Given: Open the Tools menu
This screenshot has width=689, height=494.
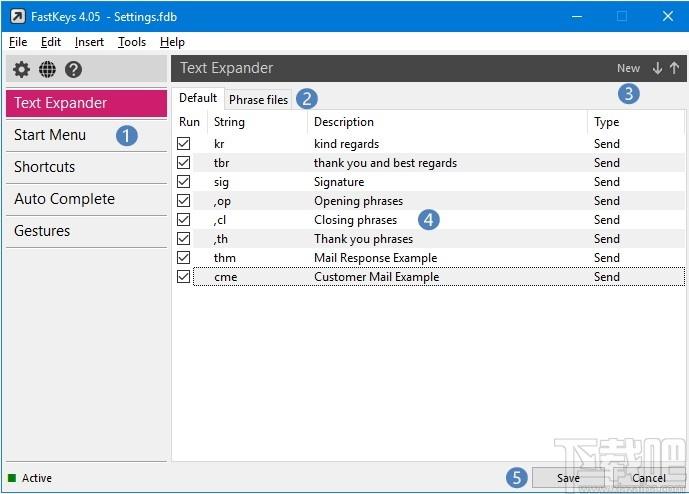Looking at the screenshot, I should (x=132, y=42).
